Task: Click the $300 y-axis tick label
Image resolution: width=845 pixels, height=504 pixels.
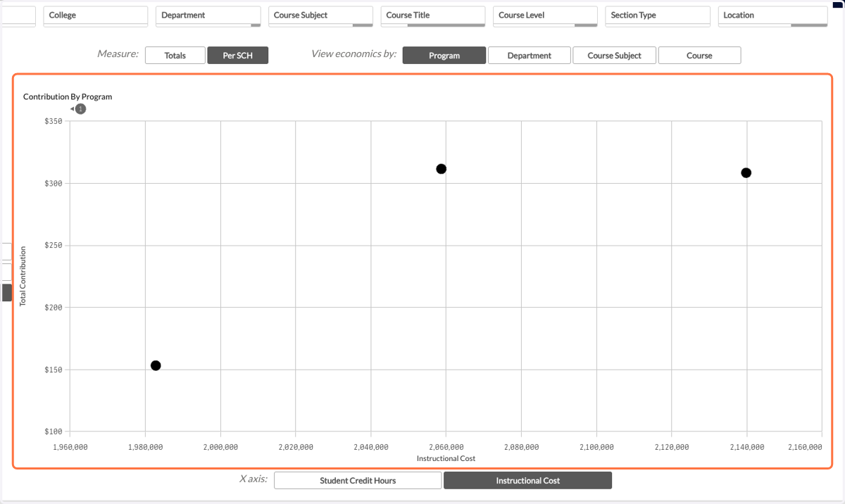Action: click(54, 183)
